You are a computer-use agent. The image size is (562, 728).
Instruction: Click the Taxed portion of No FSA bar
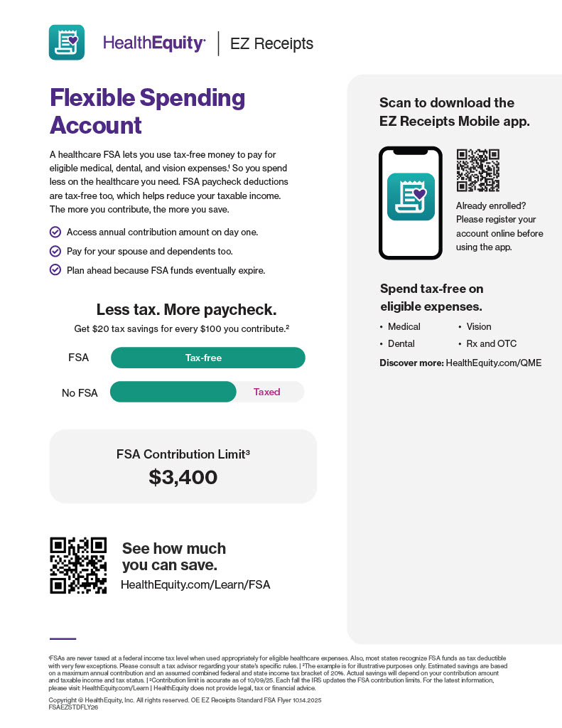coord(267,392)
